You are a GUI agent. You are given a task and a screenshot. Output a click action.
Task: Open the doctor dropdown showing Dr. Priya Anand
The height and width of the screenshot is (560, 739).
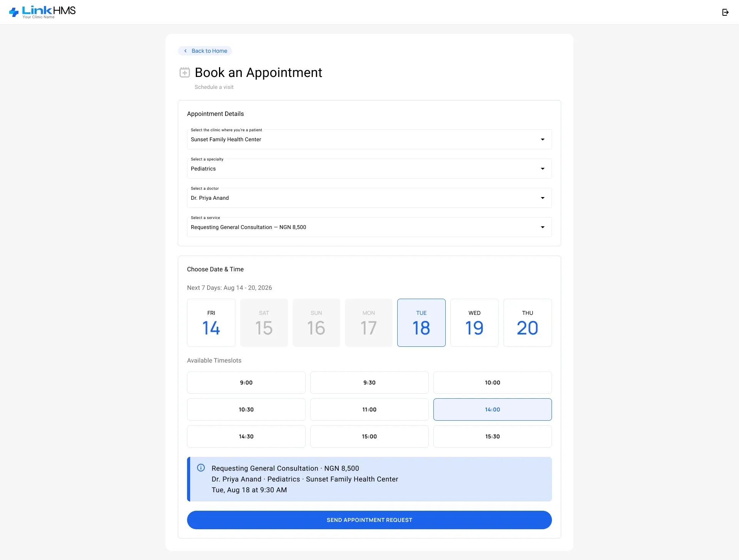[369, 198]
